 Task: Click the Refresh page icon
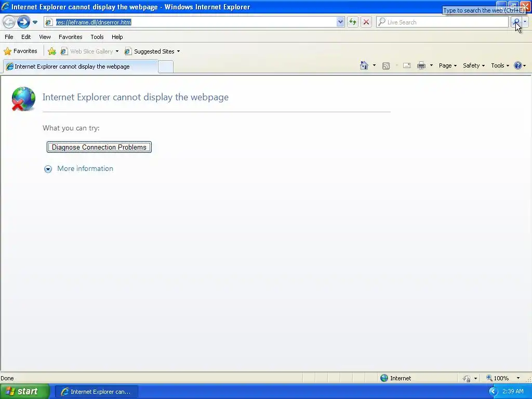(353, 22)
